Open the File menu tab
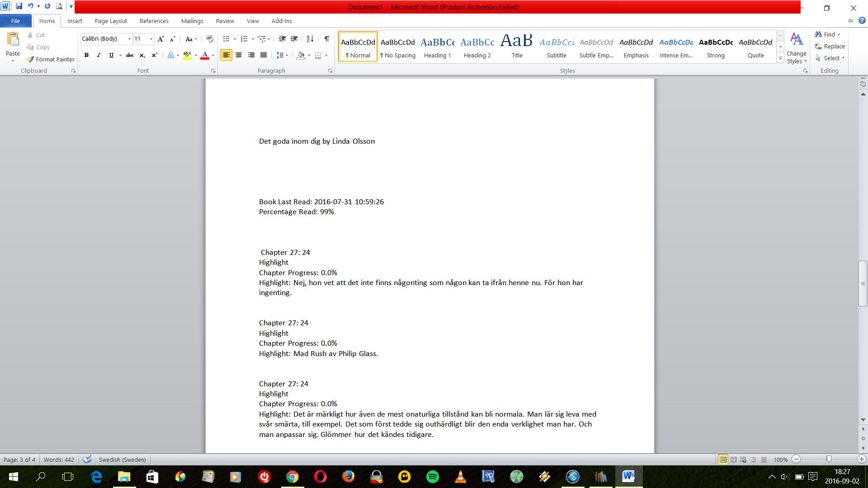 15,21
